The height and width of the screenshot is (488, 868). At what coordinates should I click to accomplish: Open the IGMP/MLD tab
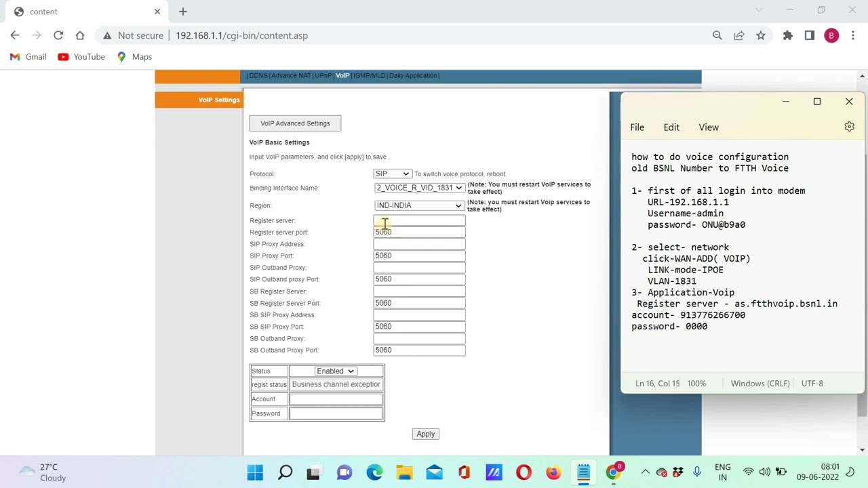[x=370, y=75]
